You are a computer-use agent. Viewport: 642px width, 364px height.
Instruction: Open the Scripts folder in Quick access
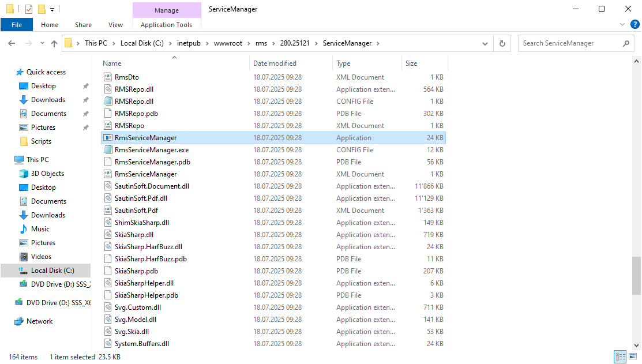(x=41, y=141)
